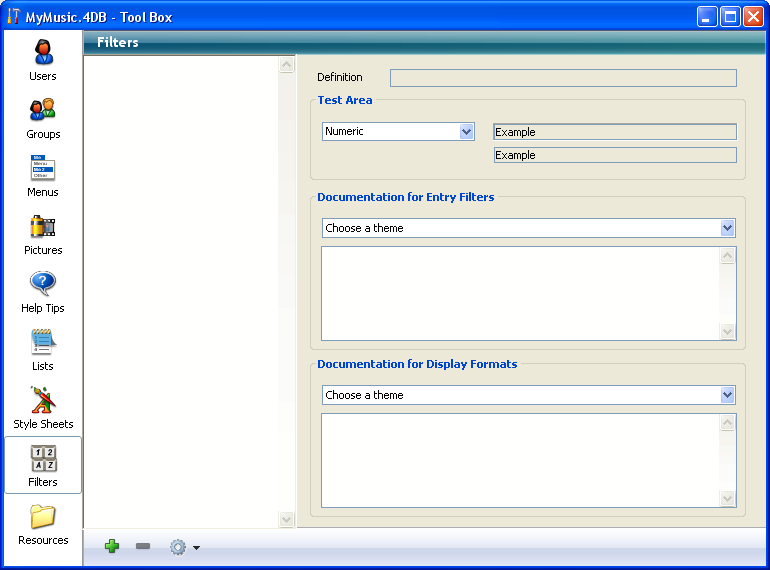This screenshot has width=770, height=570.
Task: Click the second Example test field
Action: [615, 155]
